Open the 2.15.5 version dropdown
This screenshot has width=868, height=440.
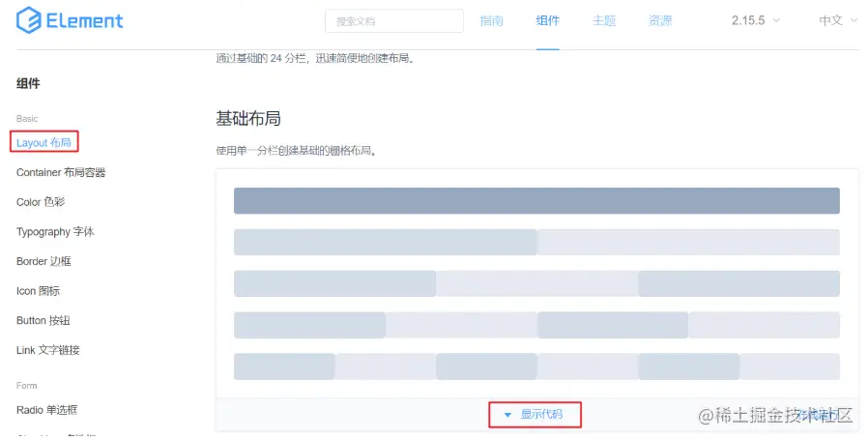[756, 20]
